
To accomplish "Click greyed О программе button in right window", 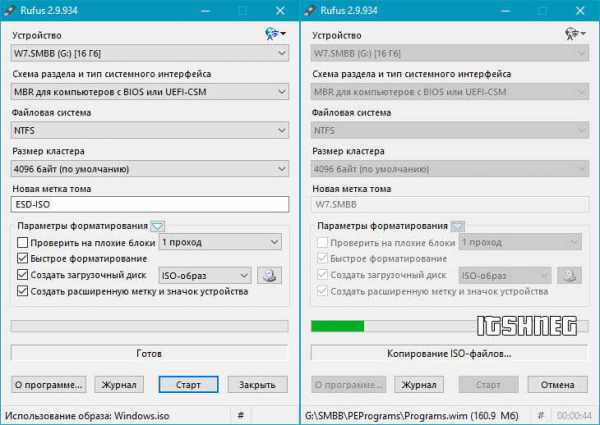I will tap(349, 384).
